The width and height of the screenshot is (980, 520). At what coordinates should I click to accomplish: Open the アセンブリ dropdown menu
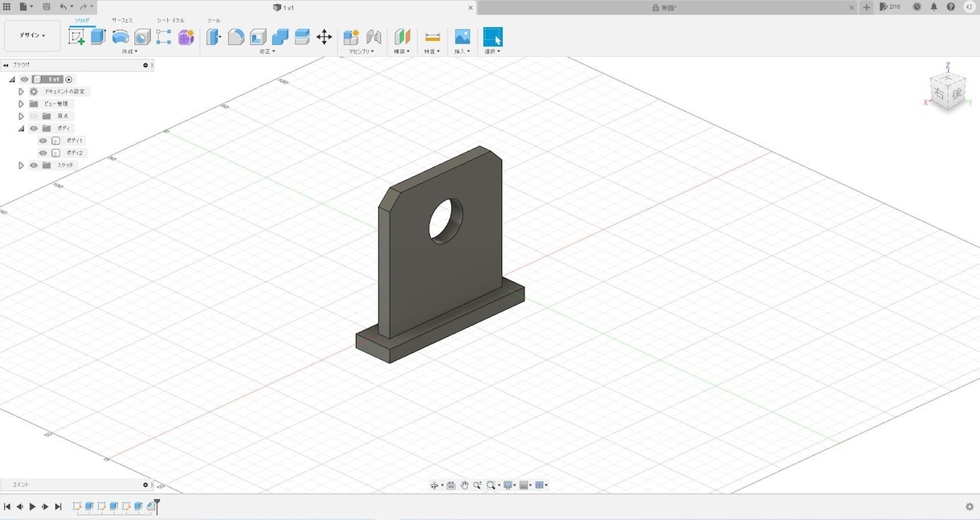[361, 51]
